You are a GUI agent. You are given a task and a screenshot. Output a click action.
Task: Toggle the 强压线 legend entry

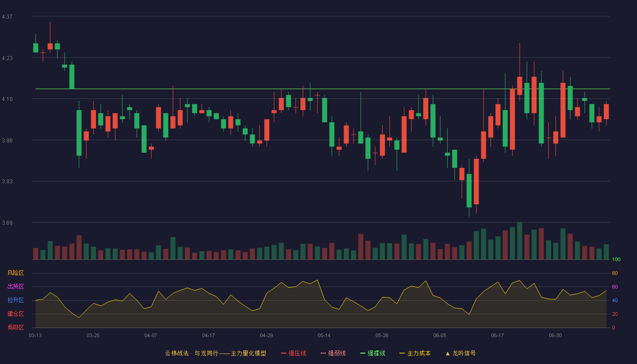[293, 353]
